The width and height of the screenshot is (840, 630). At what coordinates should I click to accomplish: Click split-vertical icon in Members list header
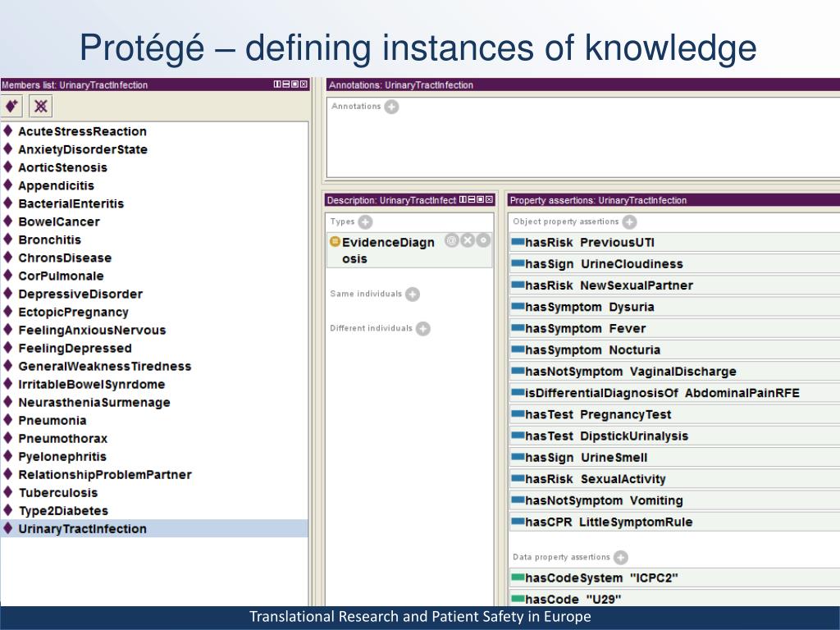pyautogui.click(x=277, y=84)
